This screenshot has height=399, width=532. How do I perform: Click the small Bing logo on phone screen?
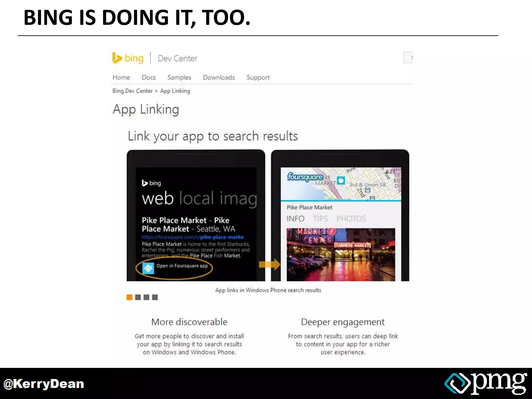(151, 183)
